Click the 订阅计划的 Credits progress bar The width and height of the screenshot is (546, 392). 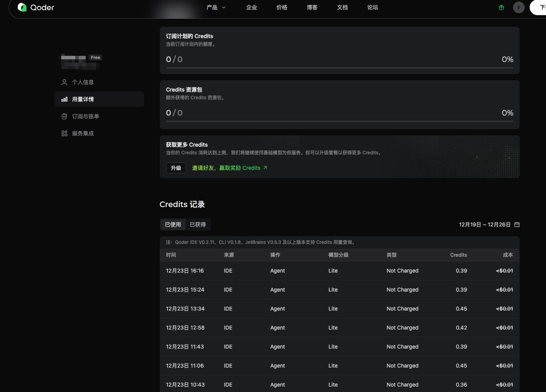coord(339,68)
